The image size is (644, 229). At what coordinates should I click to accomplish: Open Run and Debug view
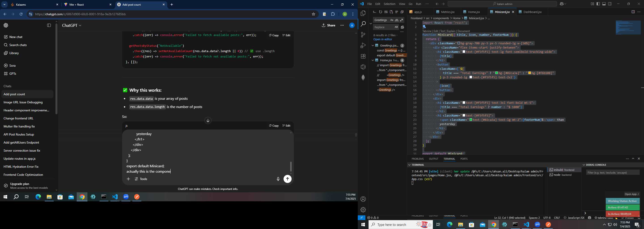(363, 45)
